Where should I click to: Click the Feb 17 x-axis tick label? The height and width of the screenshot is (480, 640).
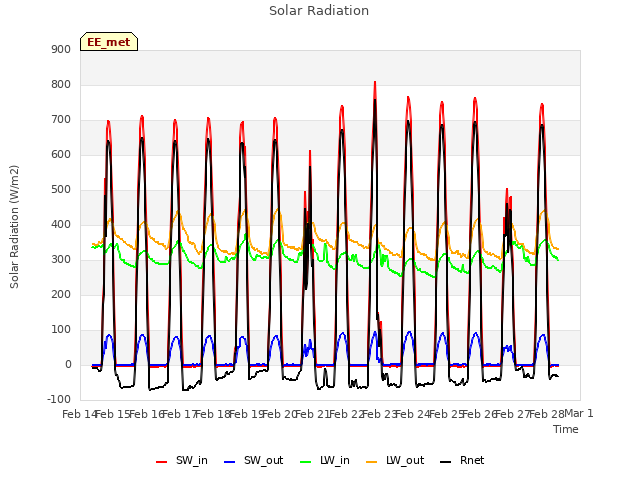(179, 414)
